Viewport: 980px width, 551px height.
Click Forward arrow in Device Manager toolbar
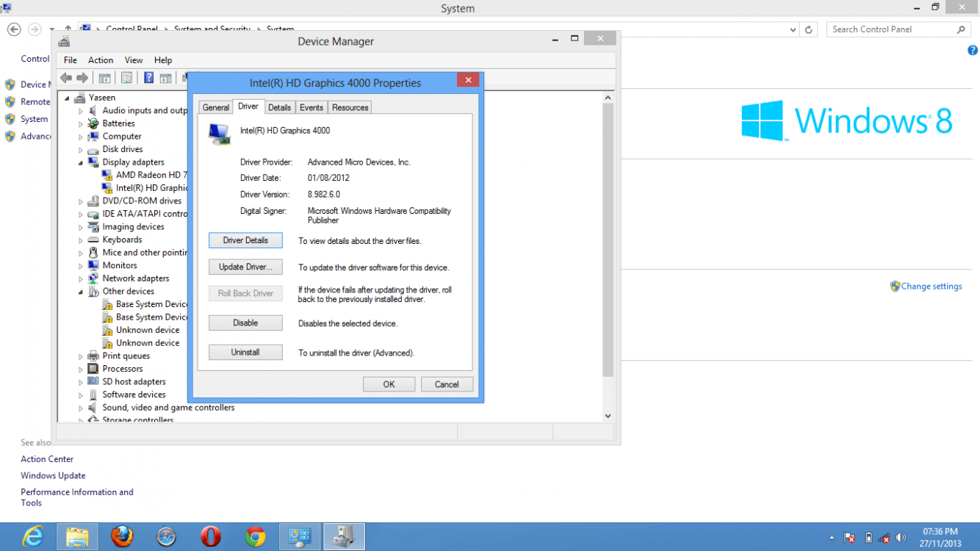coord(82,78)
